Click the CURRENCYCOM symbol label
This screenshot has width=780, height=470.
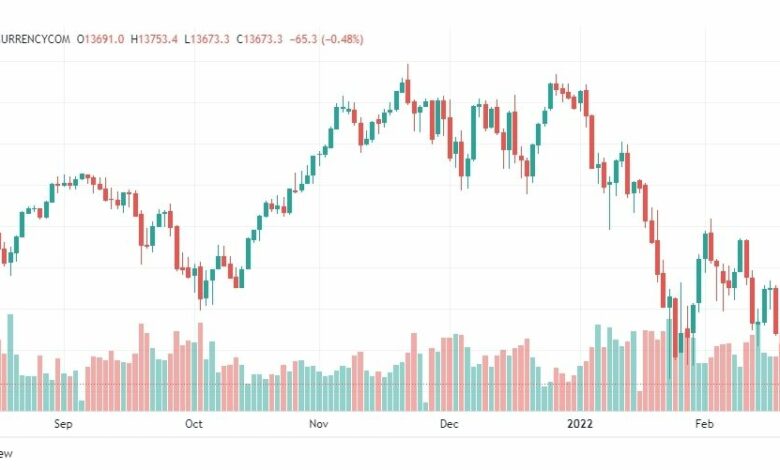(35, 39)
